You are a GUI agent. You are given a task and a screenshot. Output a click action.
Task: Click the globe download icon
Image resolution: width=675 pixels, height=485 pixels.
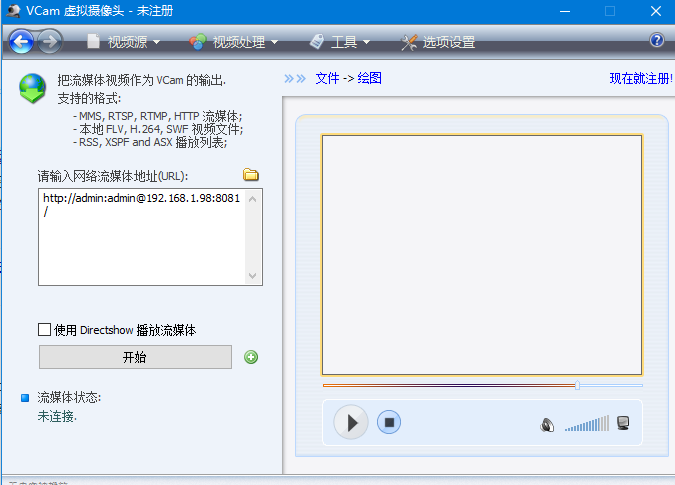point(32,88)
